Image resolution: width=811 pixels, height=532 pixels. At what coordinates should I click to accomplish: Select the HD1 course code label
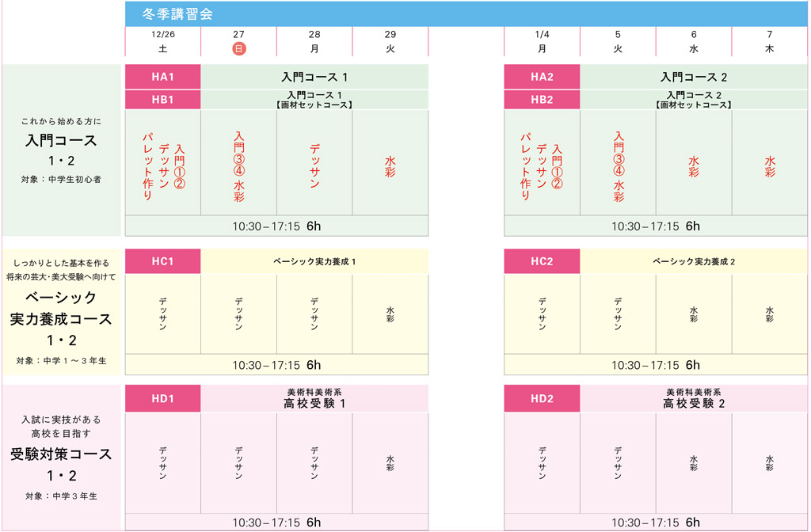point(163,399)
